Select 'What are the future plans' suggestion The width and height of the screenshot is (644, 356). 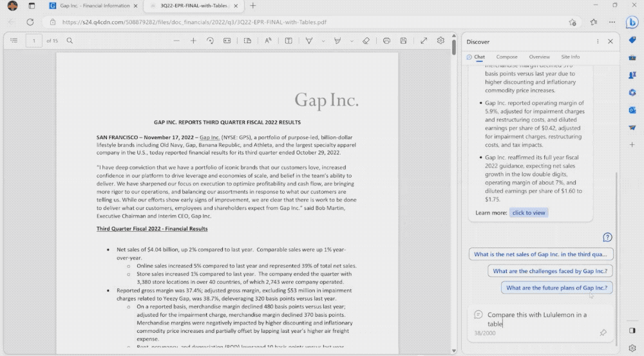coord(556,288)
